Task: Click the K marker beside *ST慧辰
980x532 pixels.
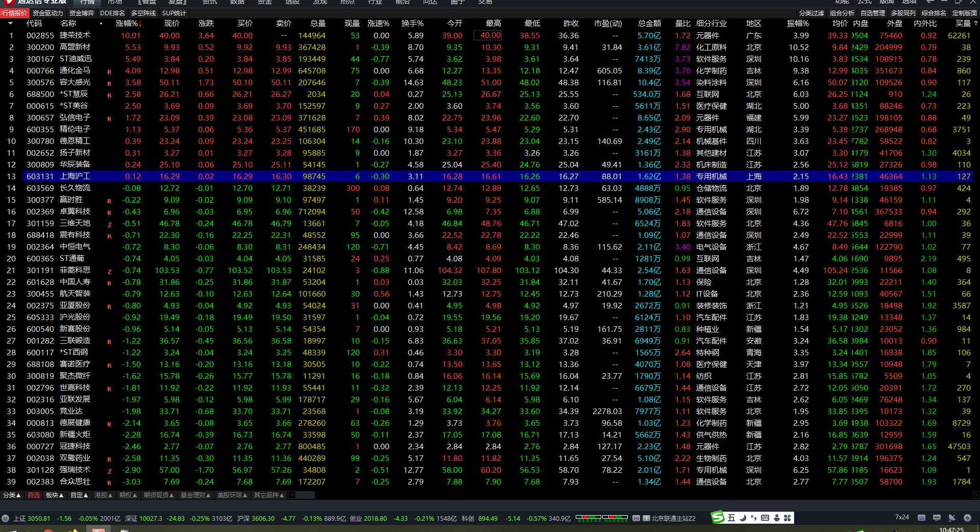Action: (109, 95)
